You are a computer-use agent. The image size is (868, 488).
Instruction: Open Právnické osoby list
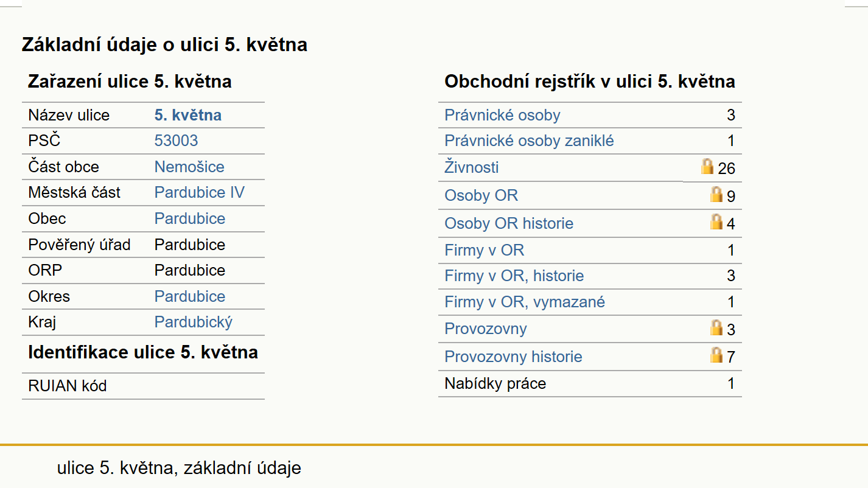[502, 115]
